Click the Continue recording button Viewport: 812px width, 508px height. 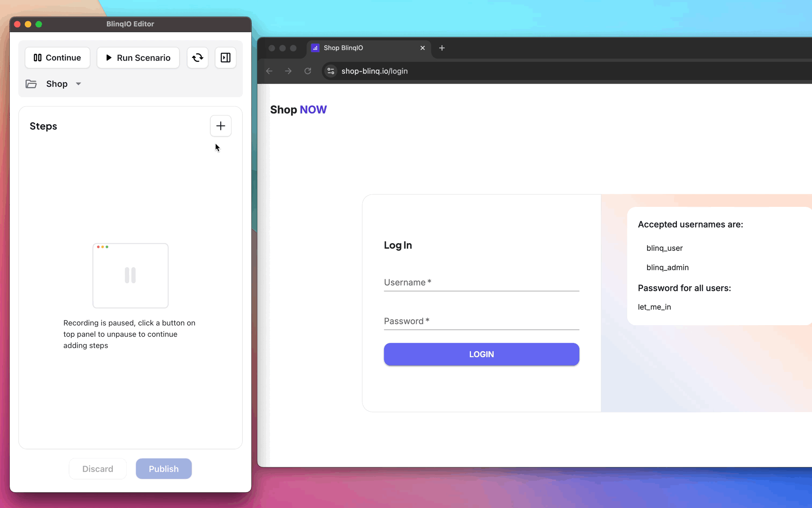pos(57,57)
